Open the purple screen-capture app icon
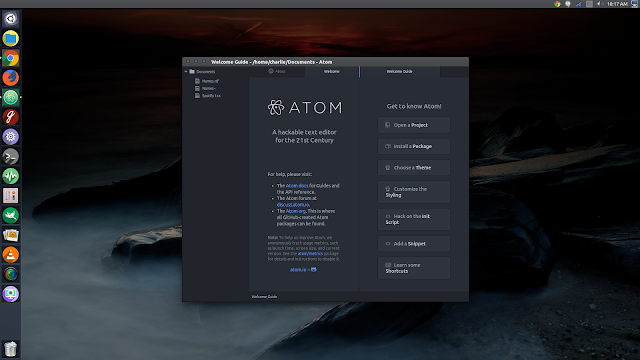Screen dimensions: 640x360 tap(11, 294)
